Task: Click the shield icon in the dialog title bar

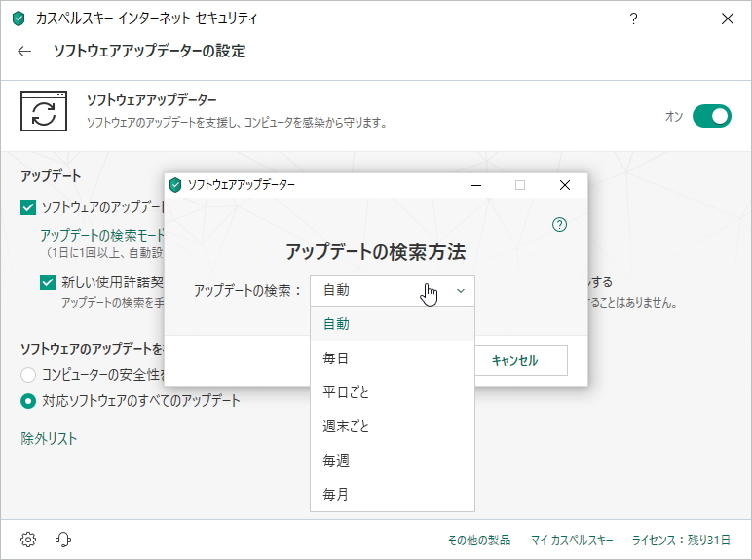Action: click(175, 185)
